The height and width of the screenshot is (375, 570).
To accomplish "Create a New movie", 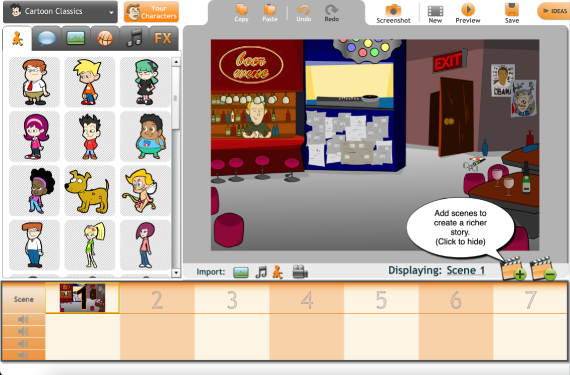I will coord(435,11).
